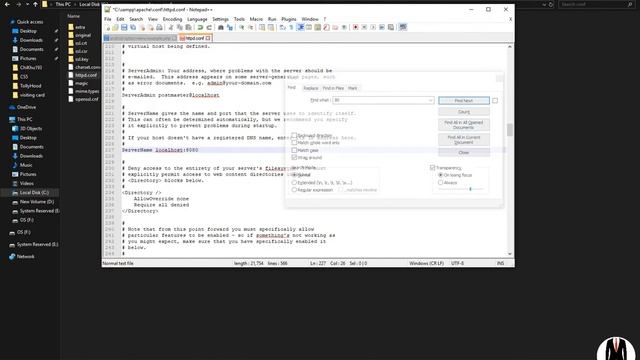This screenshot has width=640, height=360.
Task: Open the File menu
Action: point(107,19)
